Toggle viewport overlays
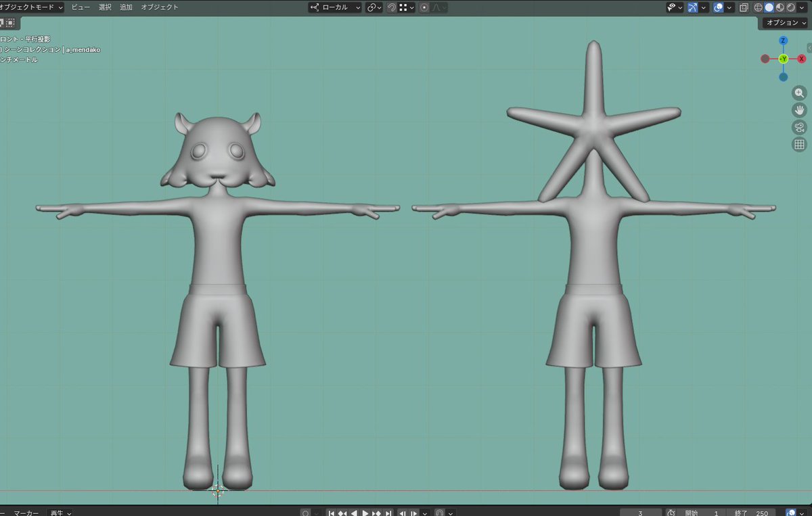 point(719,7)
